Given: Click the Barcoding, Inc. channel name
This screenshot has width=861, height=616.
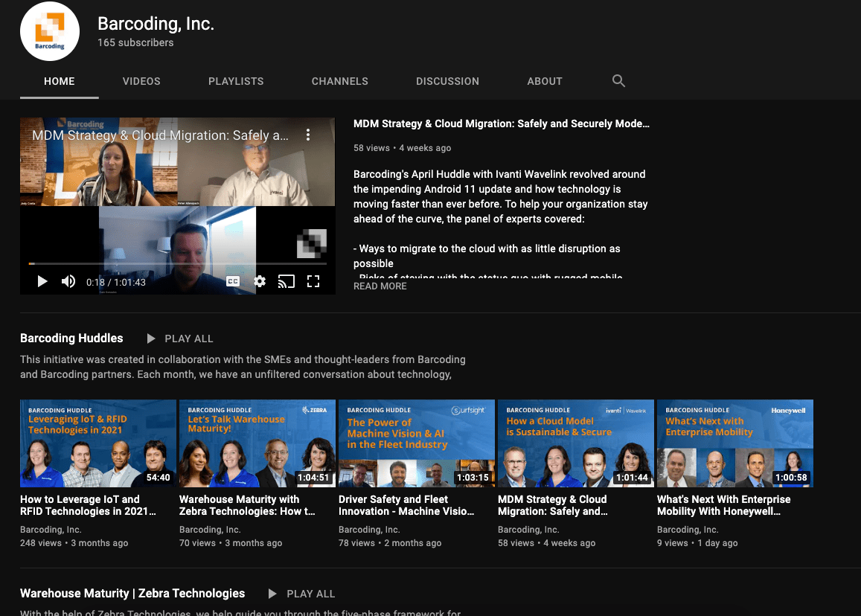Looking at the screenshot, I should (156, 24).
